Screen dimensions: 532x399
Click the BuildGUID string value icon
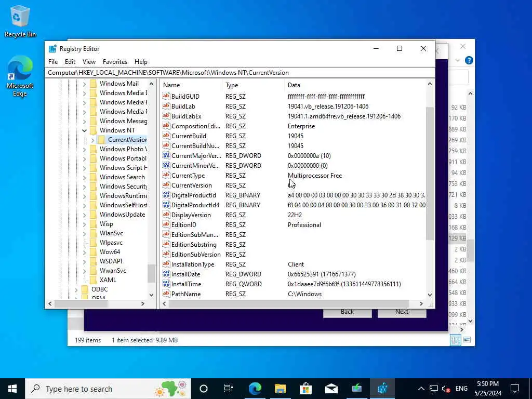pos(166,96)
